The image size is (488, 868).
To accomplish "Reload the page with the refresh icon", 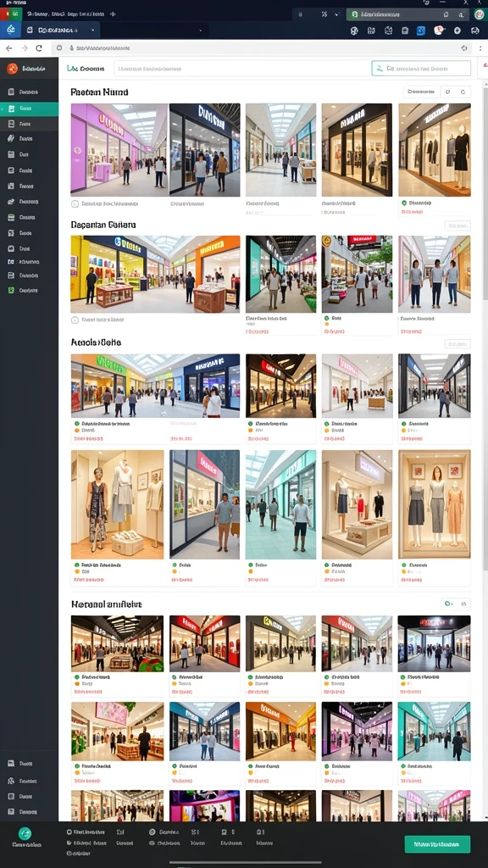I will click(x=39, y=48).
